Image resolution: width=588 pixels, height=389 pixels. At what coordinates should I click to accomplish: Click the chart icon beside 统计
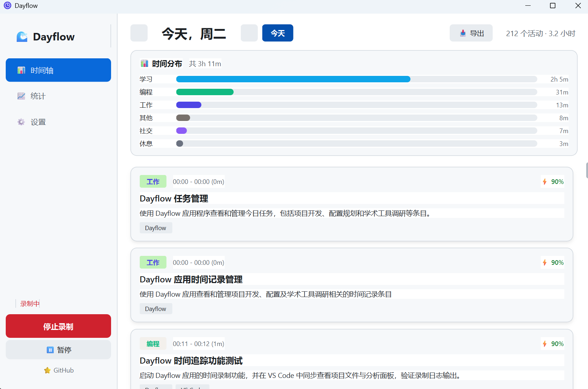21,96
